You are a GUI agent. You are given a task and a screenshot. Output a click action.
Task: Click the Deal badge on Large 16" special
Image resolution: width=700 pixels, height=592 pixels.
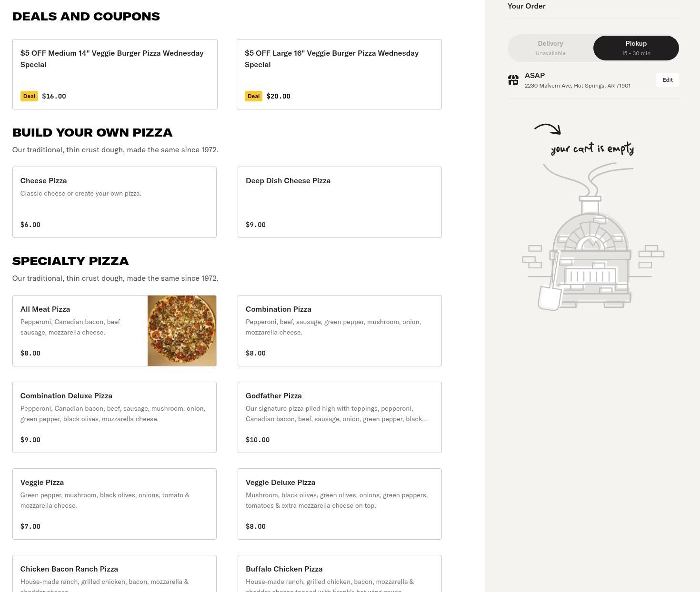[x=253, y=96]
